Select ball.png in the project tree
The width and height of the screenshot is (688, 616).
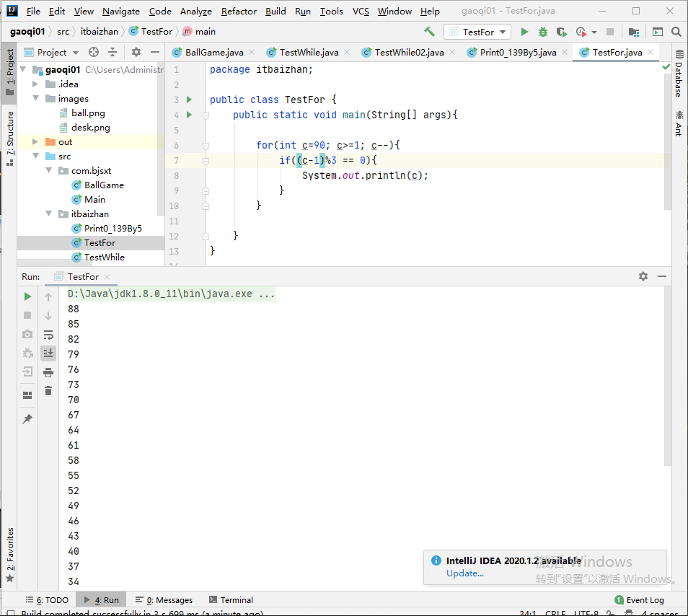point(88,113)
